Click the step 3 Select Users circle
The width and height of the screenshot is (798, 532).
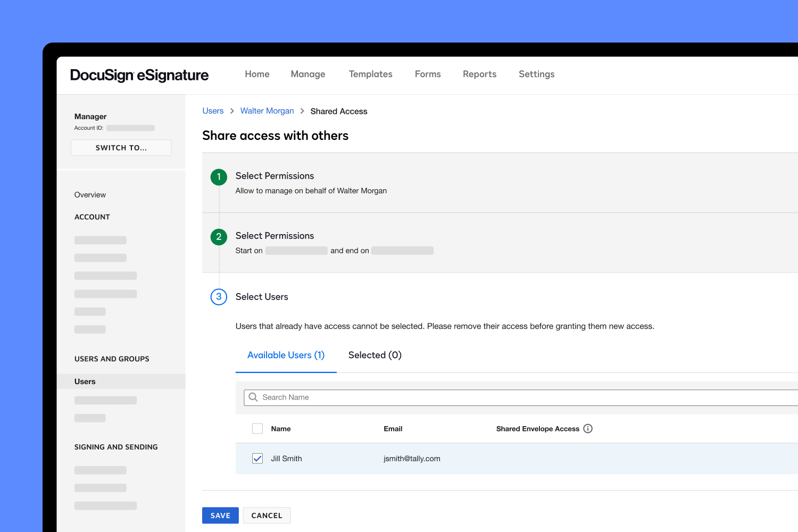coord(219,297)
